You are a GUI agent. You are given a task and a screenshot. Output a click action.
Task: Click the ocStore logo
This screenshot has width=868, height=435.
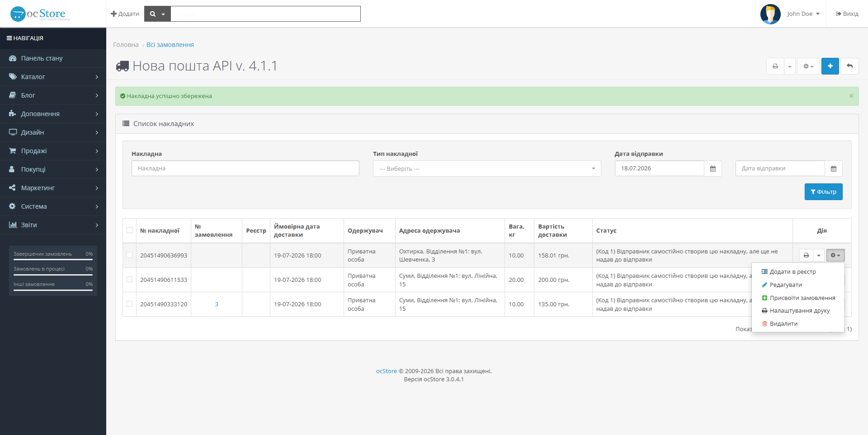(x=40, y=14)
